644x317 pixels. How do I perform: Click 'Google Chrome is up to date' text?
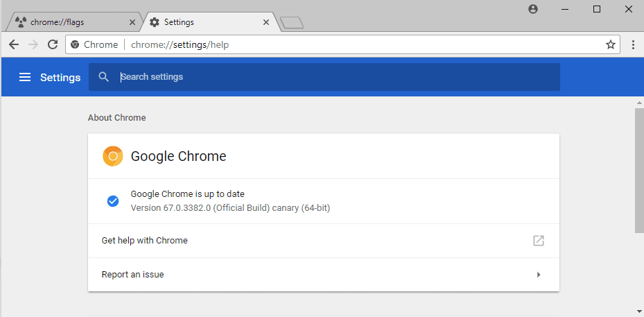[188, 194]
